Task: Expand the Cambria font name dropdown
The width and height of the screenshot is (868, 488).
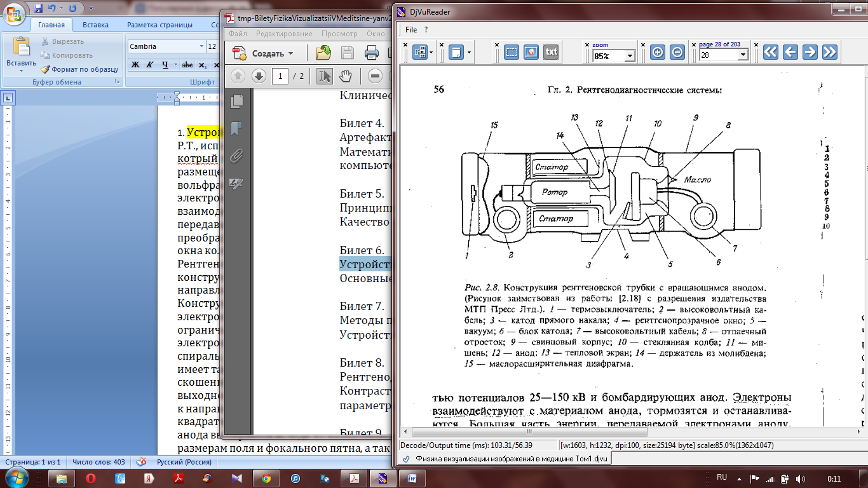Action: tap(201, 46)
